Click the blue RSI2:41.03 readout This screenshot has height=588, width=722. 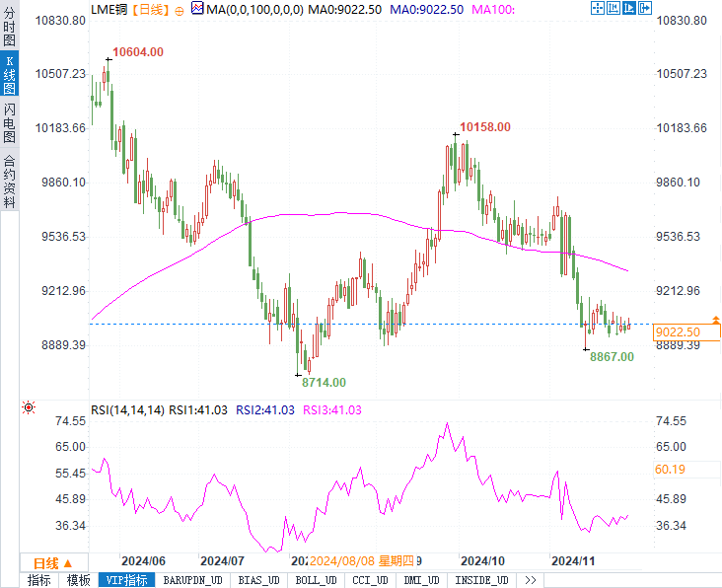coord(265,409)
